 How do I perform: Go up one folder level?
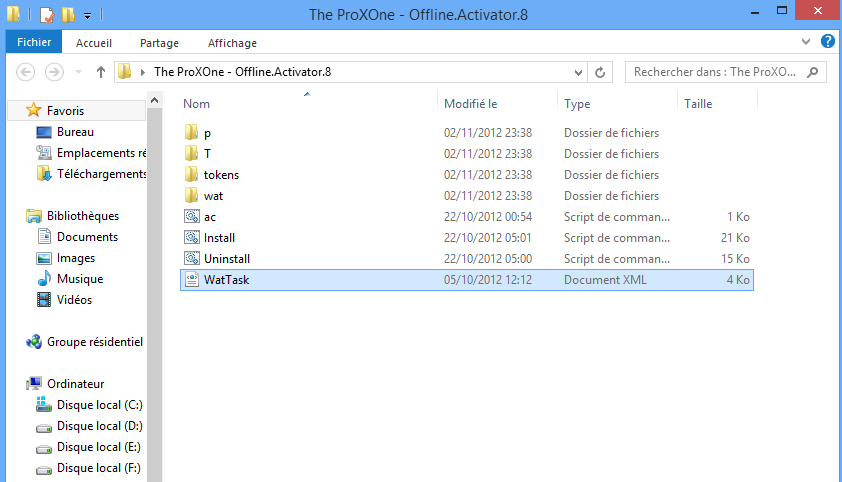[100, 72]
